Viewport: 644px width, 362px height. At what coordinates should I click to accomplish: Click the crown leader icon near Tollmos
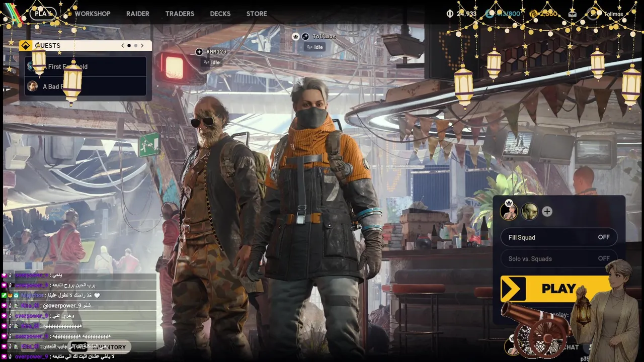click(x=296, y=36)
